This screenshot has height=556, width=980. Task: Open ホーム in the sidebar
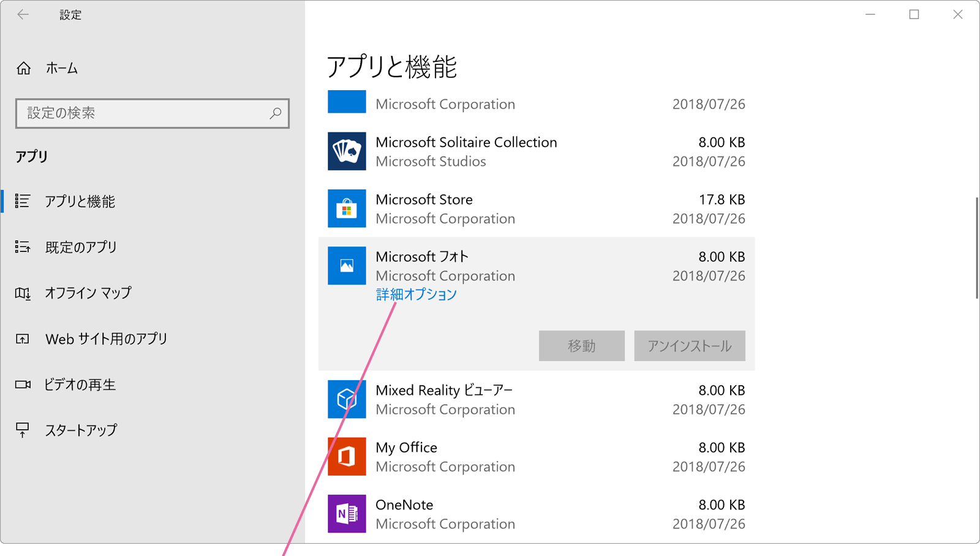click(62, 68)
